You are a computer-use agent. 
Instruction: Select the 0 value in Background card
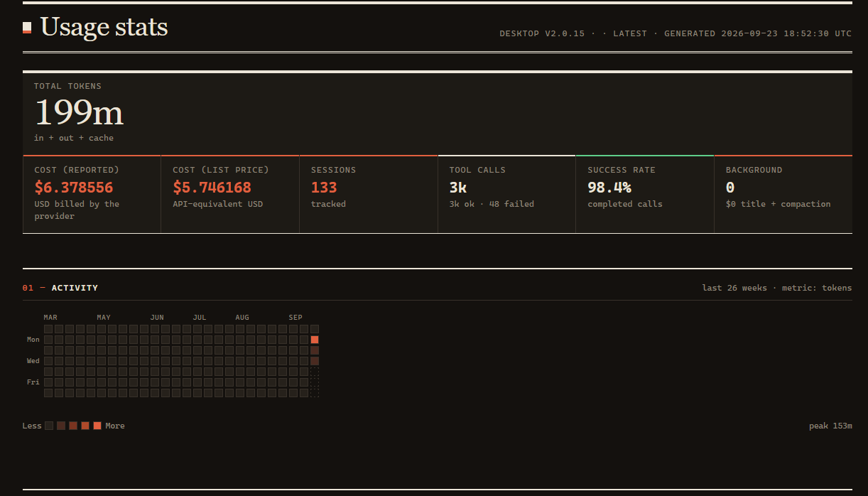[x=730, y=188]
